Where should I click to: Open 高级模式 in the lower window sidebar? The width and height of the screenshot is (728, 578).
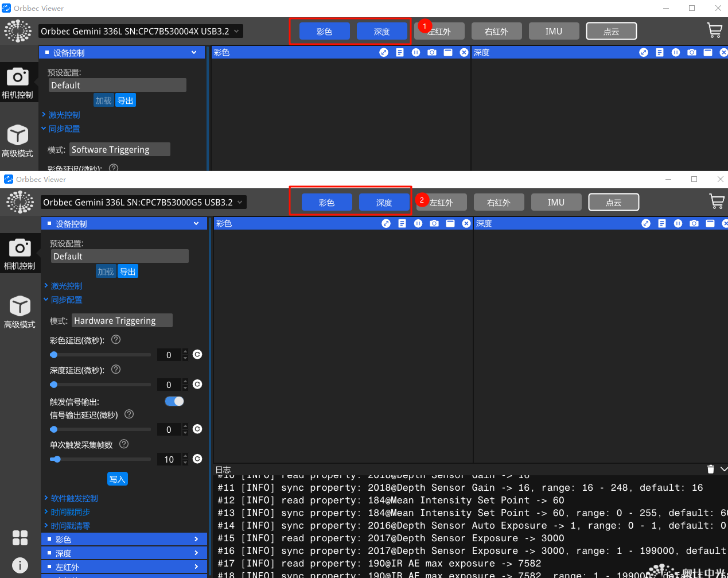pos(20,312)
